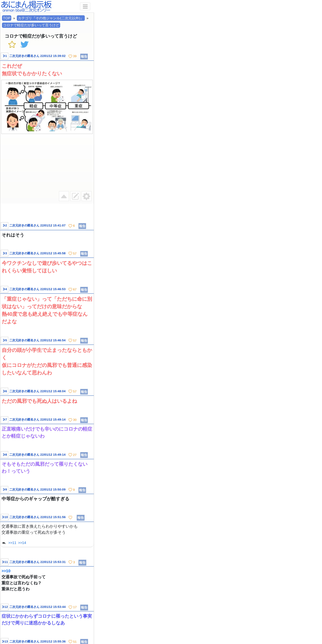322x644 pixels.
Task: Click the >>9 post number anchor
Action: 5,490
